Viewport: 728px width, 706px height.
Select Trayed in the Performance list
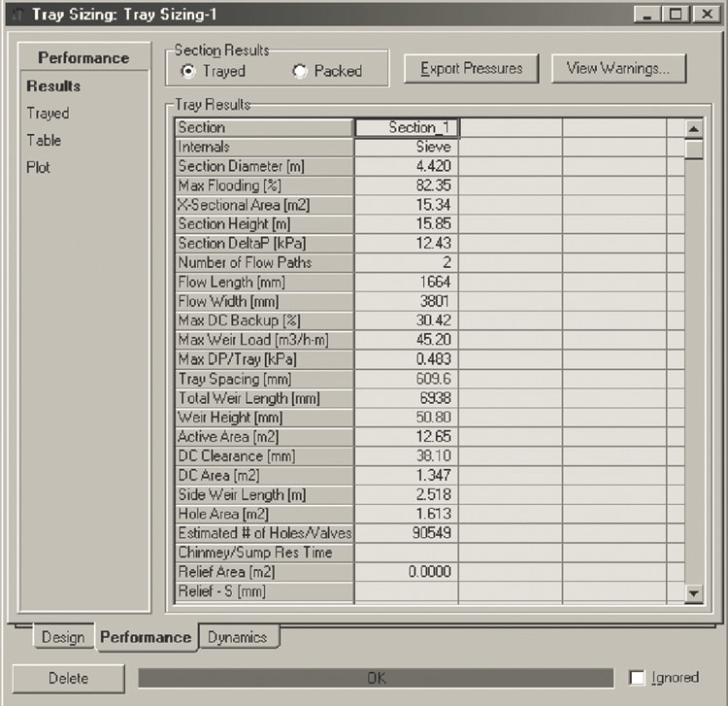pos(48,113)
